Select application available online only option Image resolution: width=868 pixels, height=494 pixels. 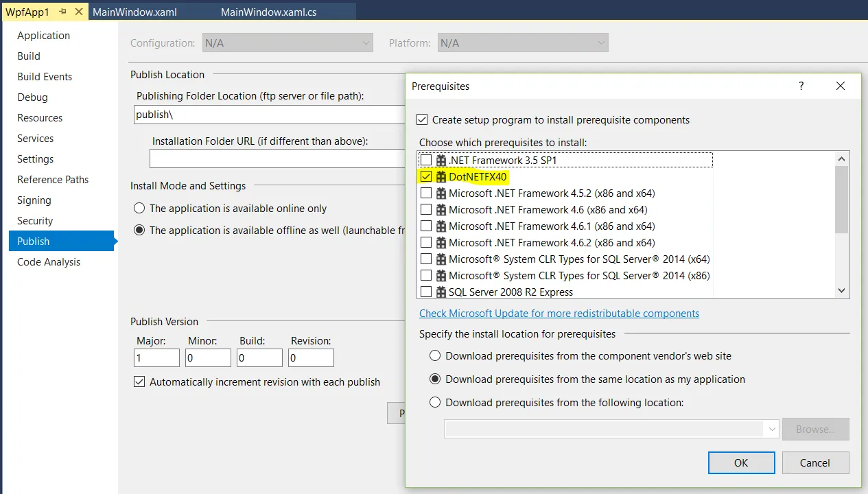pyautogui.click(x=139, y=209)
